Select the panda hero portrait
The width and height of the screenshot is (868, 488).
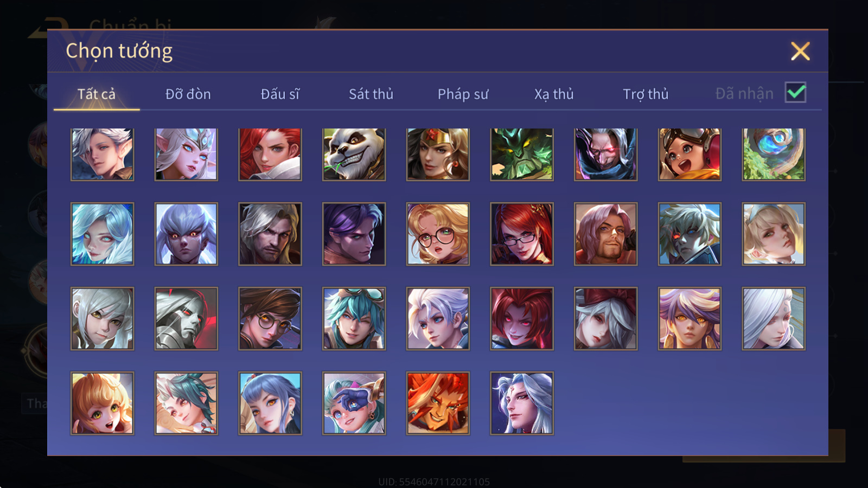(x=354, y=154)
